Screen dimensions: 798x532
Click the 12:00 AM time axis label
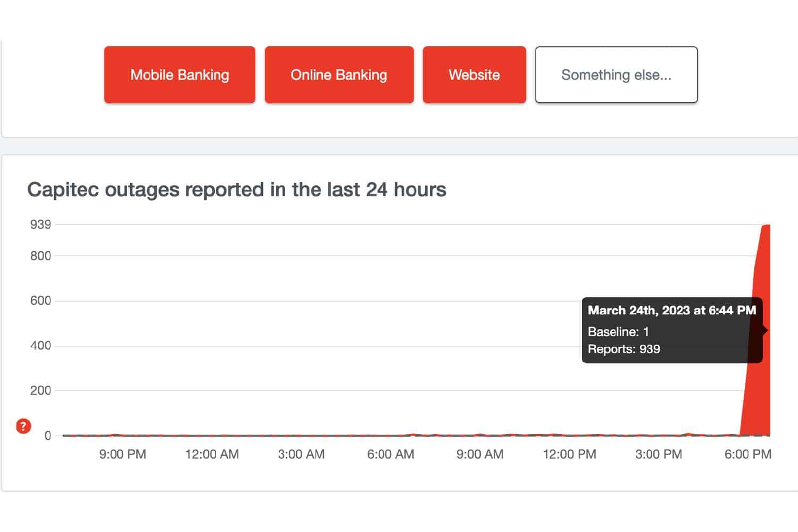click(x=212, y=454)
